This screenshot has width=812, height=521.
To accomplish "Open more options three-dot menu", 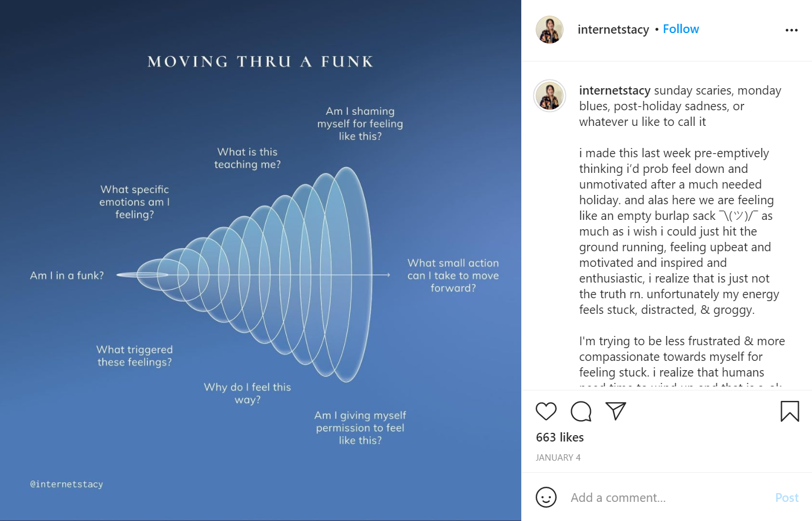I will pos(791,30).
